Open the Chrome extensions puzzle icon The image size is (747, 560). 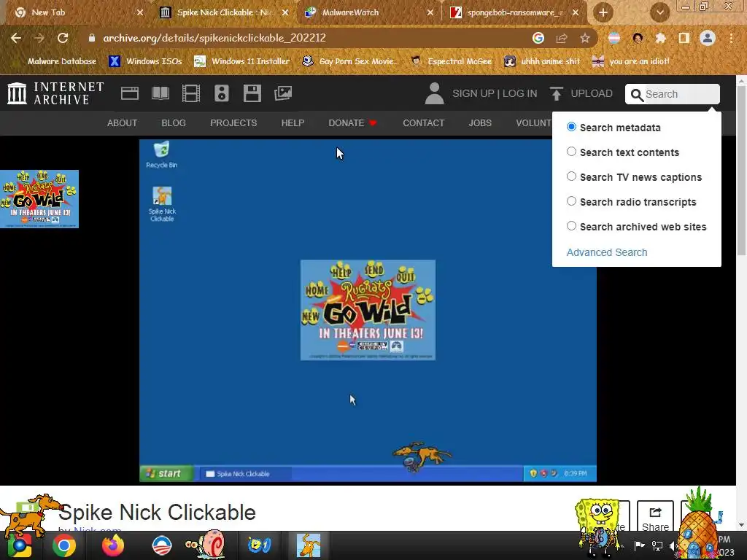pos(660,38)
